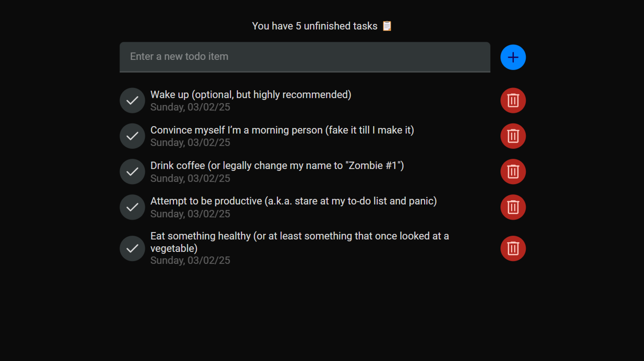This screenshot has height=361, width=644.
Task: Trash the "Attempt to be productive" task
Action: (x=513, y=207)
